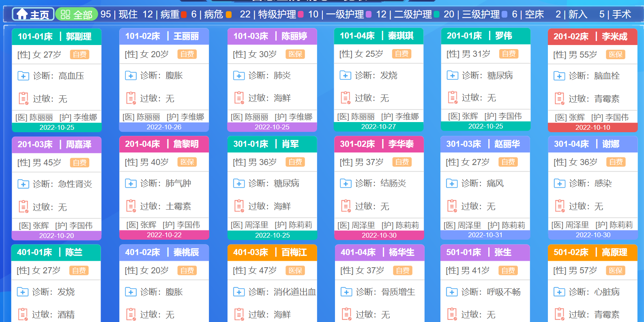Click diagnosis folder icon for 郭副理's 高血压

[x=23, y=76]
